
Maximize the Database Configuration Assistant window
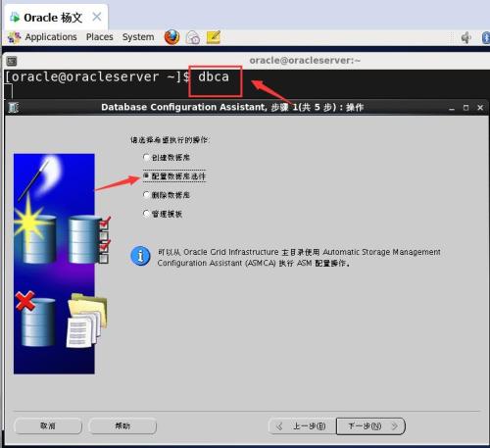pyautogui.click(x=465, y=108)
